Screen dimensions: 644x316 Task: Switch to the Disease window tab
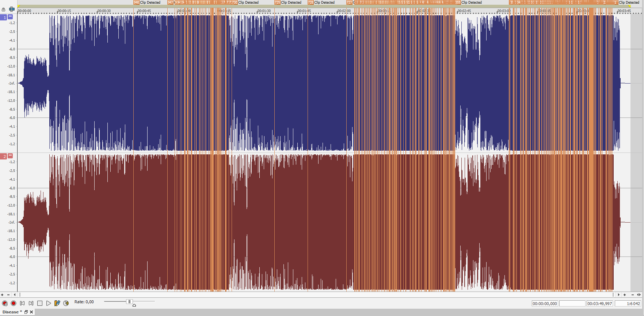[x=11, y=312]
